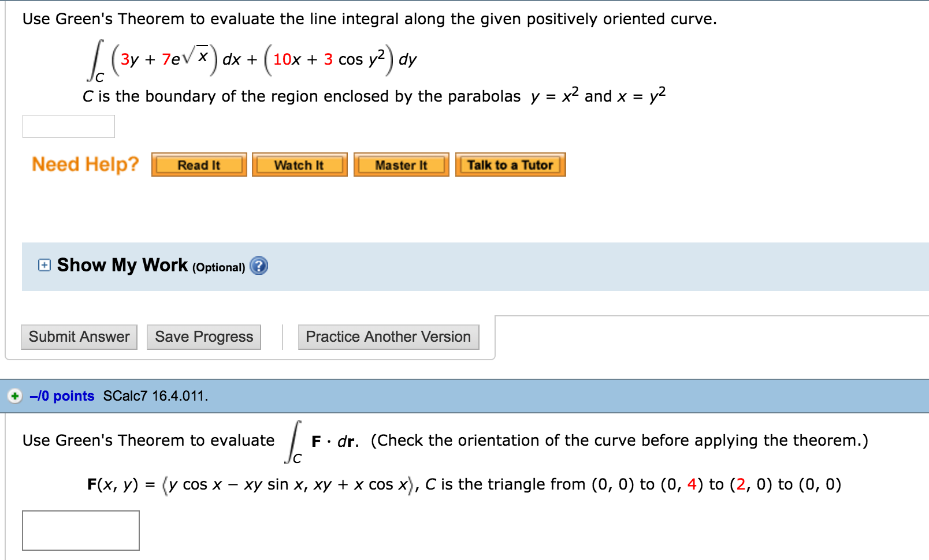Save Progress on this question

(204, 337)
